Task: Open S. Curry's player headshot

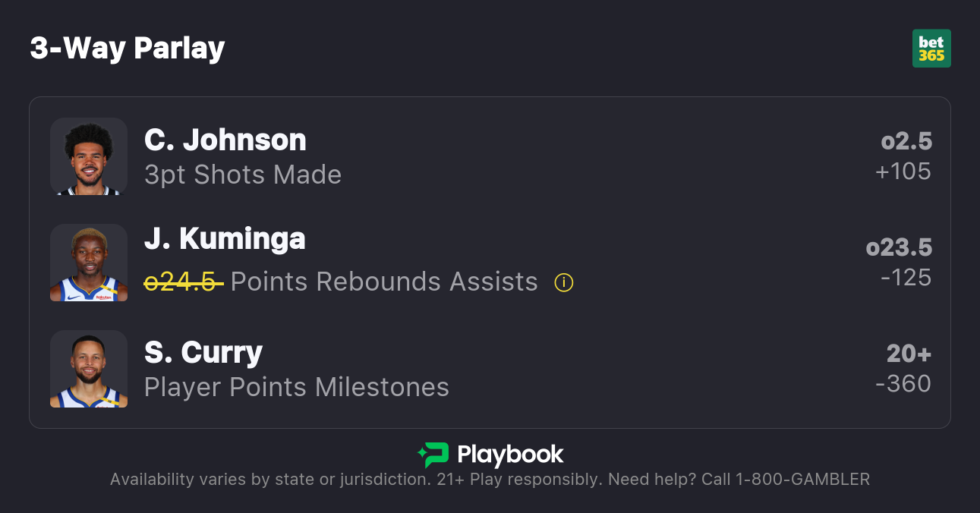Action: coord(89,369)
